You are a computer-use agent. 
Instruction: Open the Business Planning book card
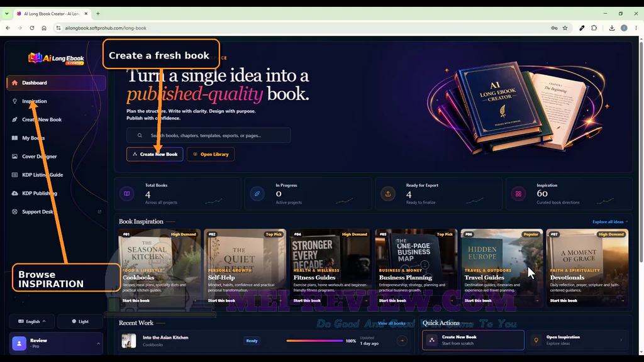[416, 268]
